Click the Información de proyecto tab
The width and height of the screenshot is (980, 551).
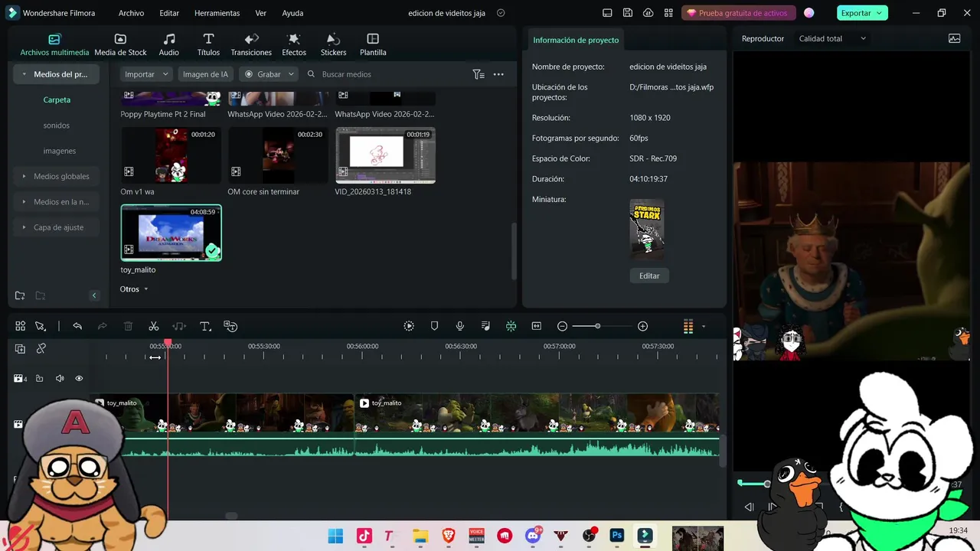576,40
